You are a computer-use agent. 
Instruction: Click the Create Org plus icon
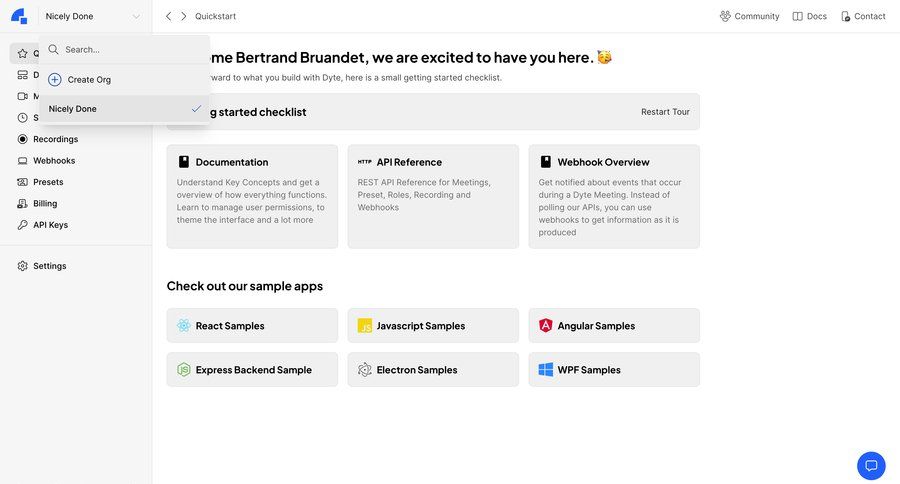click(x=55, y=79)
